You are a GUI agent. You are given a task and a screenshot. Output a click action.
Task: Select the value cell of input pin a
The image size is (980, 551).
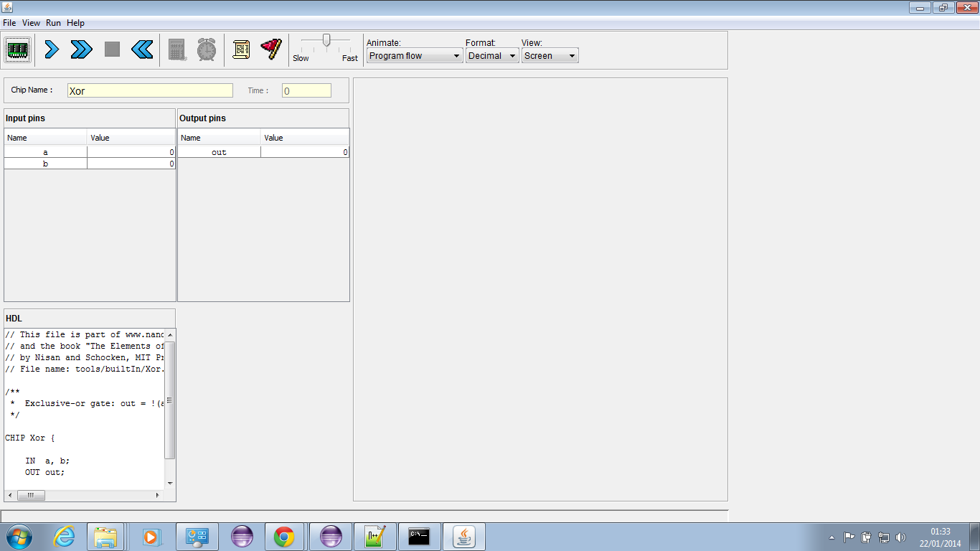(x=131, y=152)
